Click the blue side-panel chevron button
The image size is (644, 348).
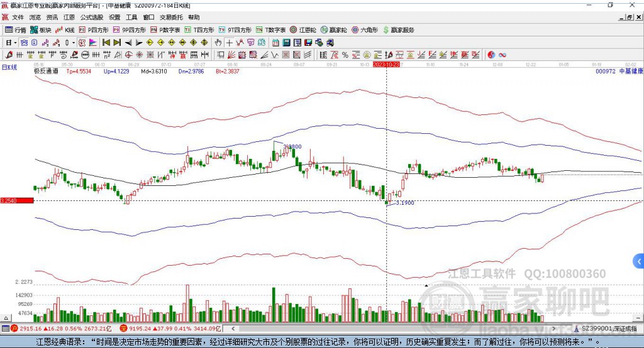pyautogui.click(x=639, y=261)
